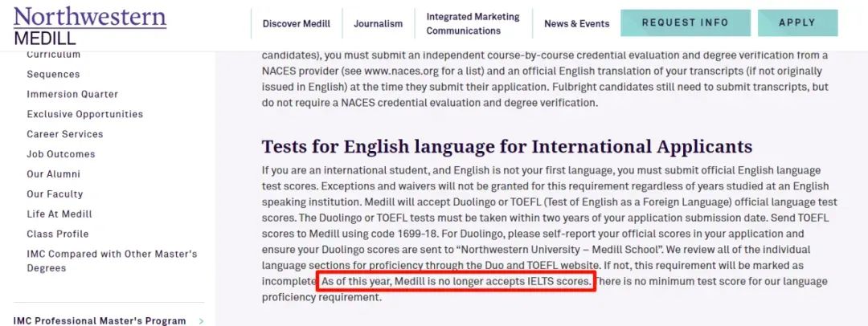This screenshot has width=868, height=326.
Task: Open the Discover Medill menu
Action: pyautogui.click(x=296, y=24)
